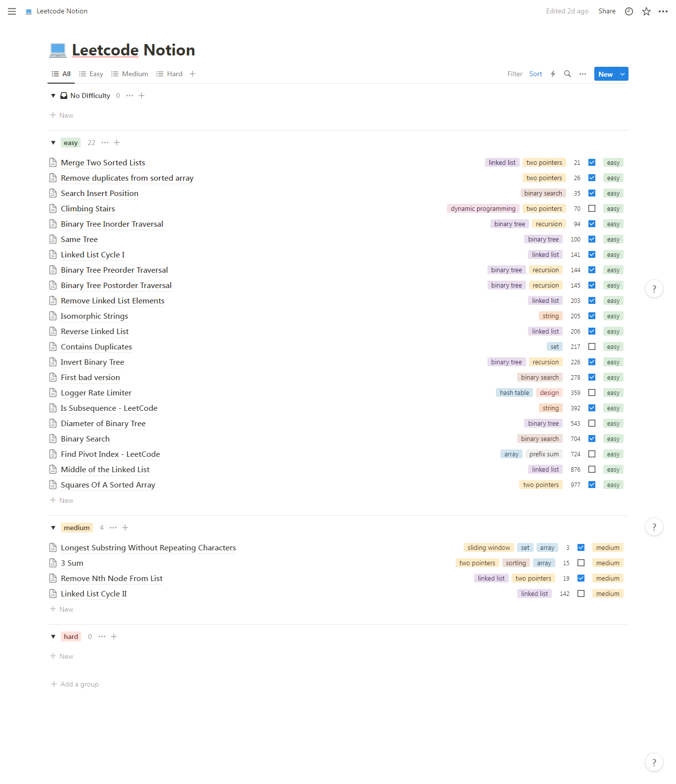
Task: Uncheck the Merge Two Sorted Lists checkbox
Action: [x=592, y=162]
